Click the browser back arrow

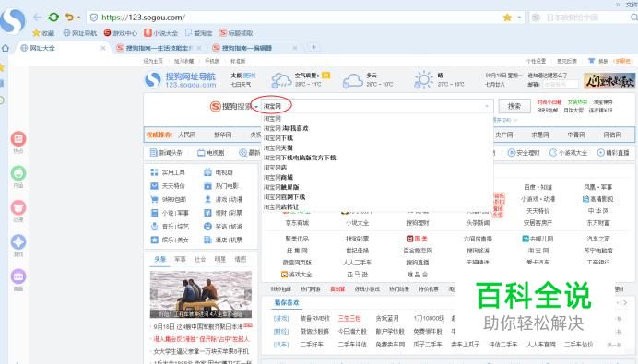[38, 18]
